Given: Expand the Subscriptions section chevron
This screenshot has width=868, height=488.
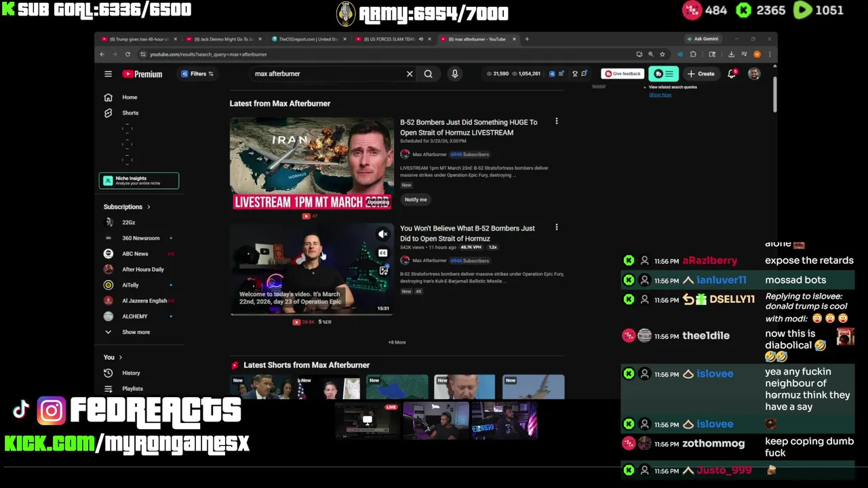Looking at the screenshot, I should 149,207.
